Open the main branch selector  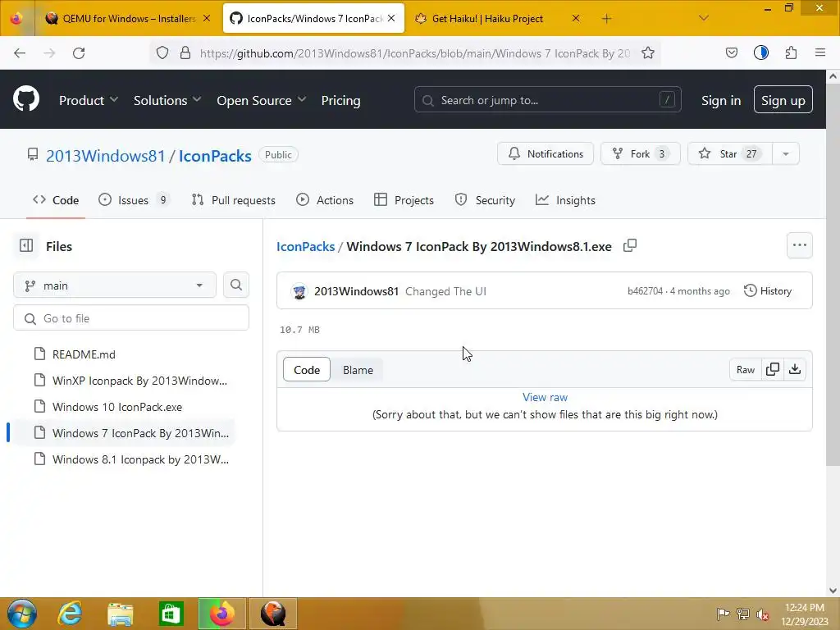(x=115, y=285)
